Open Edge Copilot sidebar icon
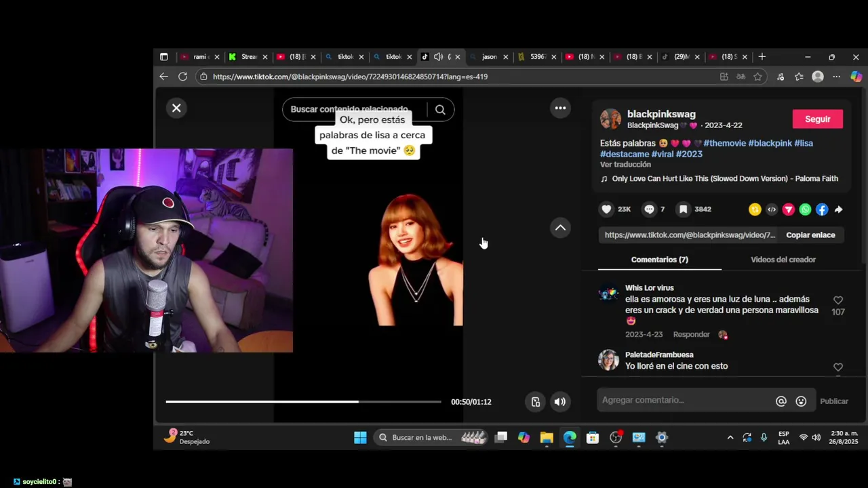The width and height of the screenshot is (868, 488). (x=856, y=77)
